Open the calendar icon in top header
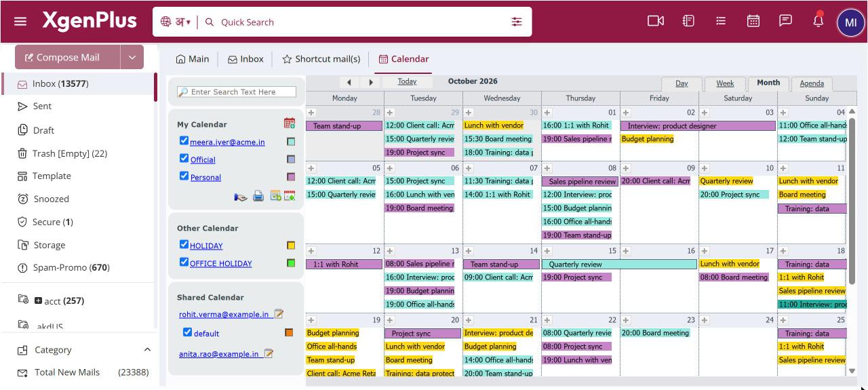This screenshot has width=868, height=390. 753,21
